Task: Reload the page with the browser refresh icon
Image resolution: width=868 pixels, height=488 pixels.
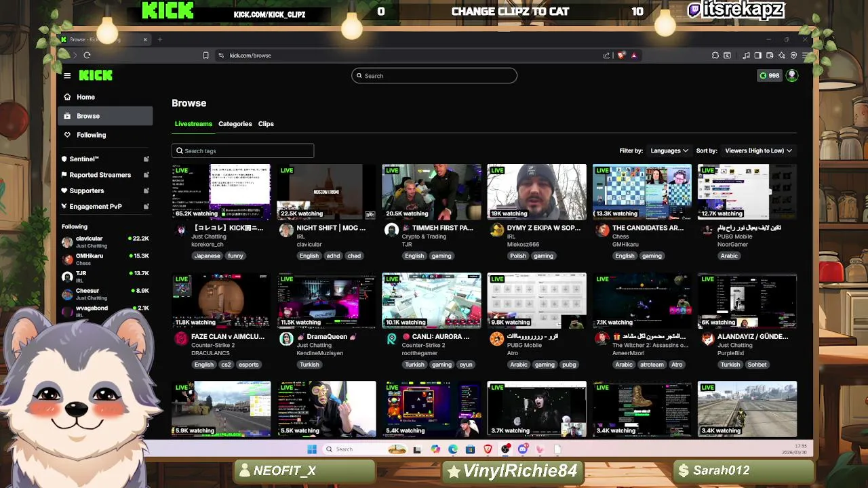Action: 87,56
